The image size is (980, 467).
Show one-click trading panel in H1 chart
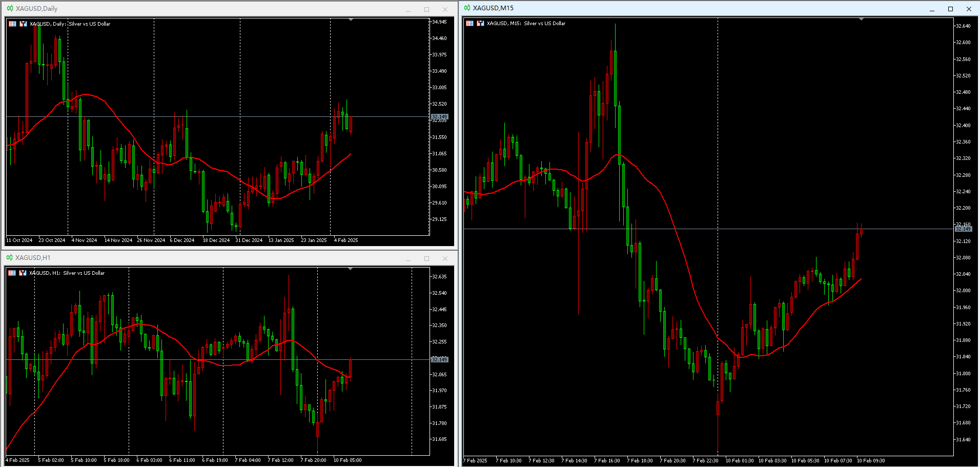[23, 273]
